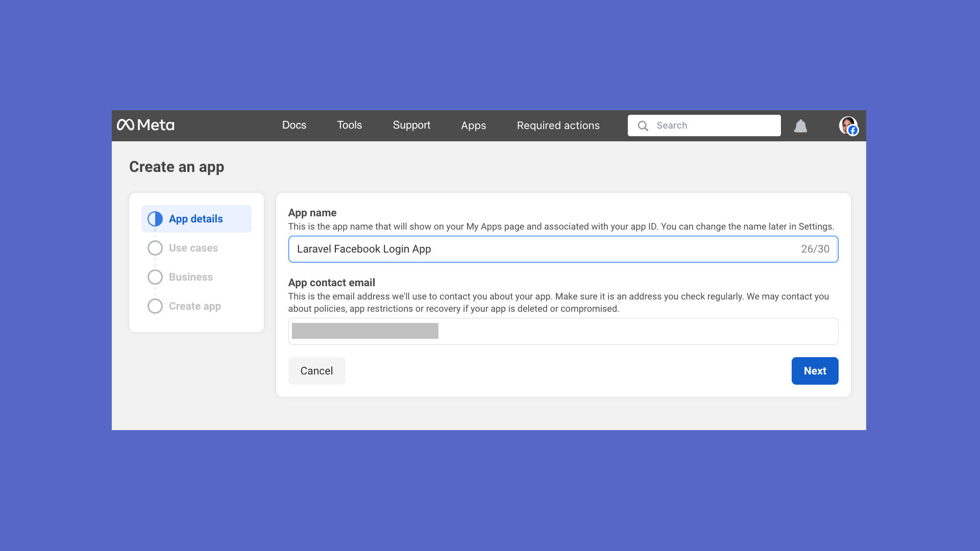Click the App name input field
This screenshot has width=980, height=551.
click(510, 249)
